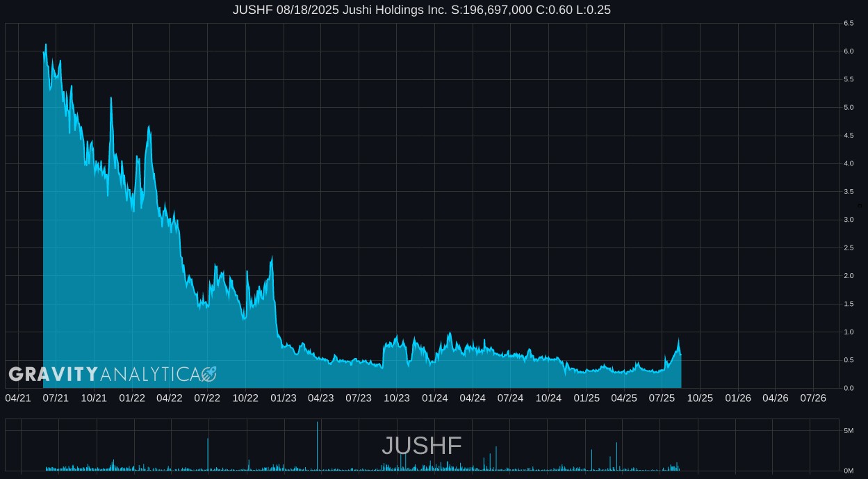Click the 07/25 date axis label
The height and width of the screenshot is (479, 868).
tap(662, 398)
